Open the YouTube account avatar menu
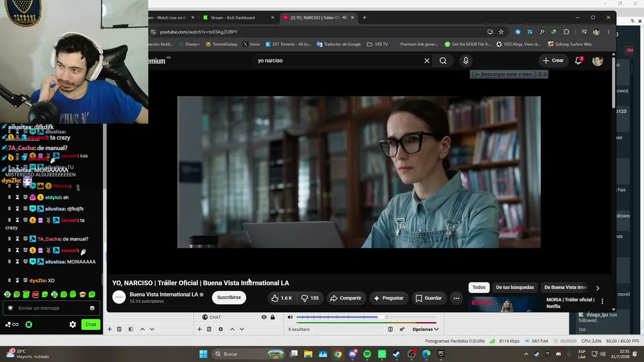Viewport: 644px width, 362px height. tap(597, 61)
